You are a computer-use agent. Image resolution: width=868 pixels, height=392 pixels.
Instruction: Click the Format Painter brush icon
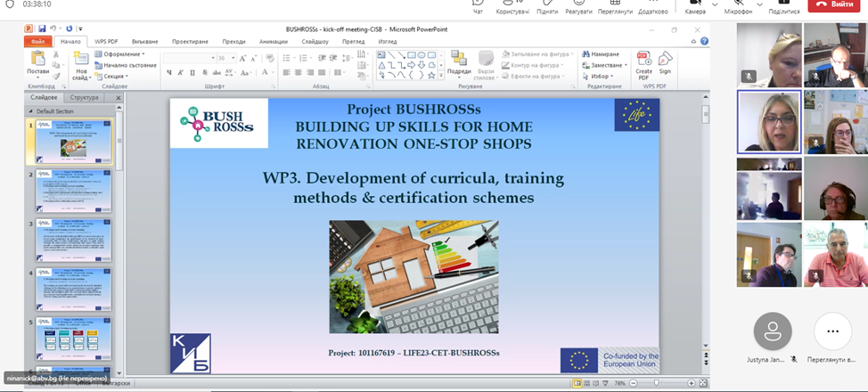(x=56, y=76)
